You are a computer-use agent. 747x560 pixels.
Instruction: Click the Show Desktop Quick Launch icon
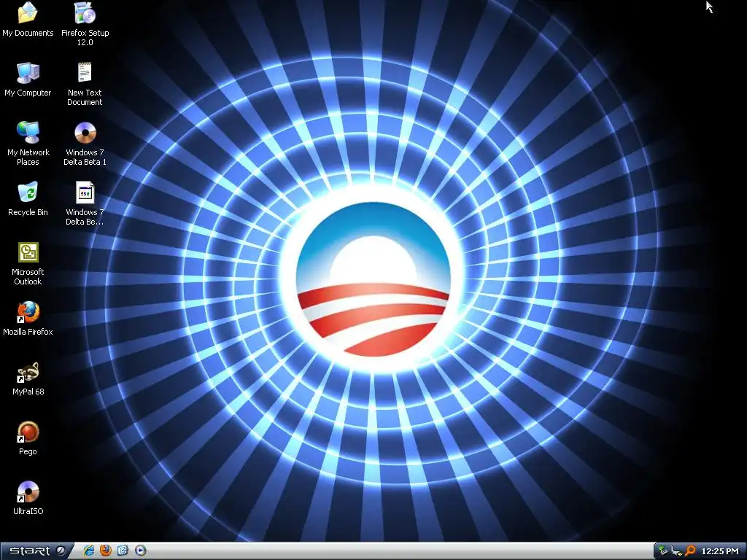(x=123, y=551)
